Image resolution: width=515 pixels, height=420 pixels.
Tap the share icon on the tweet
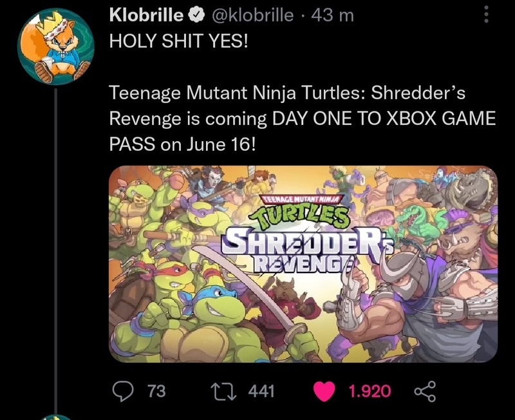(423, 390)
